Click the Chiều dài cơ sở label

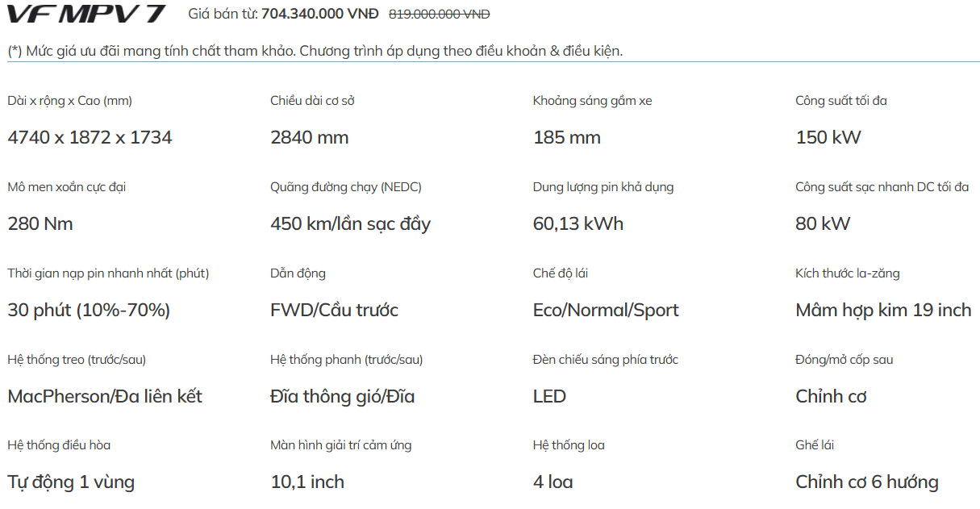tap(312, 101)
